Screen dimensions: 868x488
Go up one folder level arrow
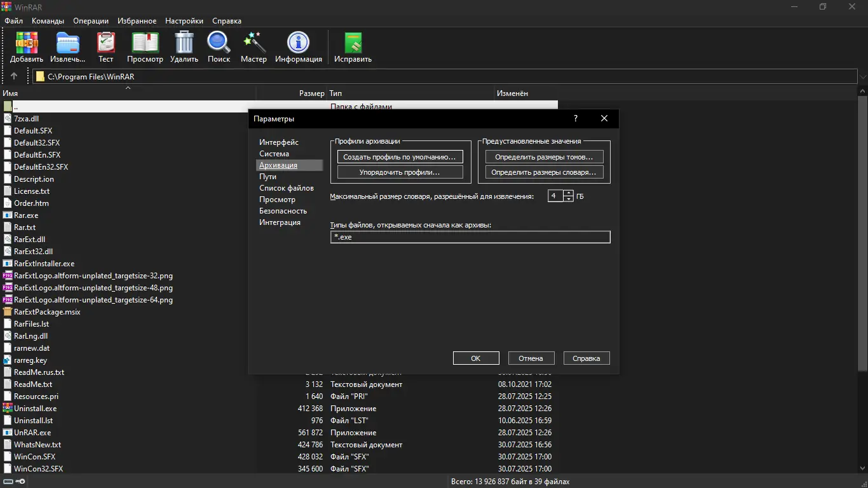point(14,76)
